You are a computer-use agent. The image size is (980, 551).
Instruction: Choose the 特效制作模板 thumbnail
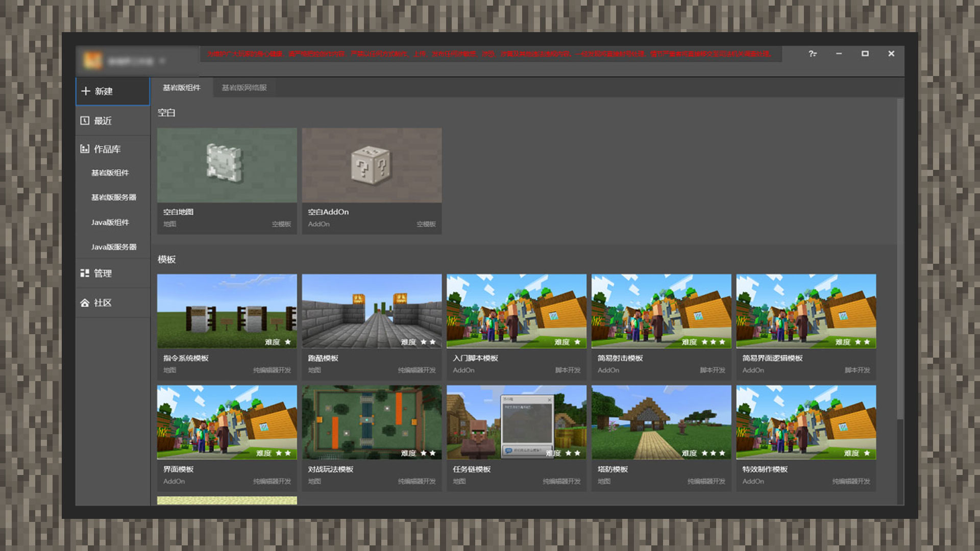coord(806,422)
